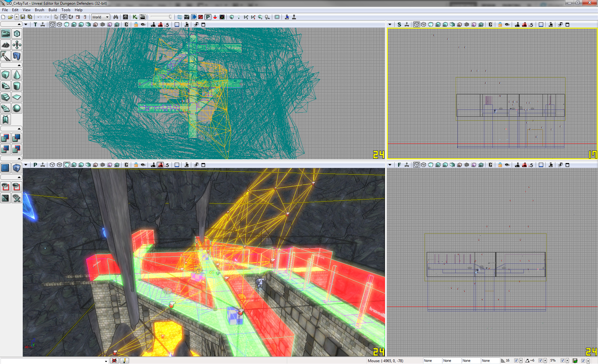
Task: Open the Edit menu
Action: tap(15, 10)
